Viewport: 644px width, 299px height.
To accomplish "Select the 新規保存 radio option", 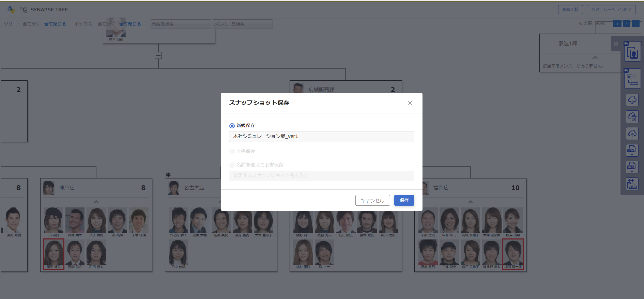I will tap(232, 126).
